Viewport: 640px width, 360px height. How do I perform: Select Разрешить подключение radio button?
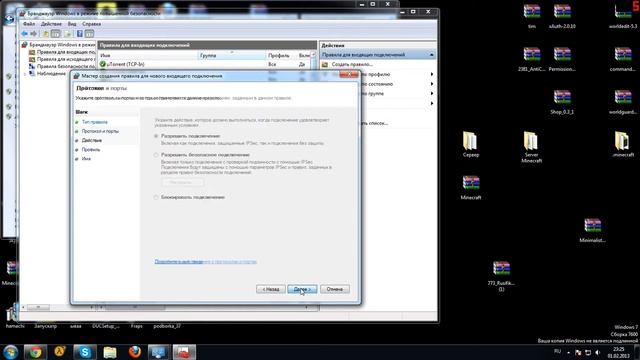click(156, 136)
